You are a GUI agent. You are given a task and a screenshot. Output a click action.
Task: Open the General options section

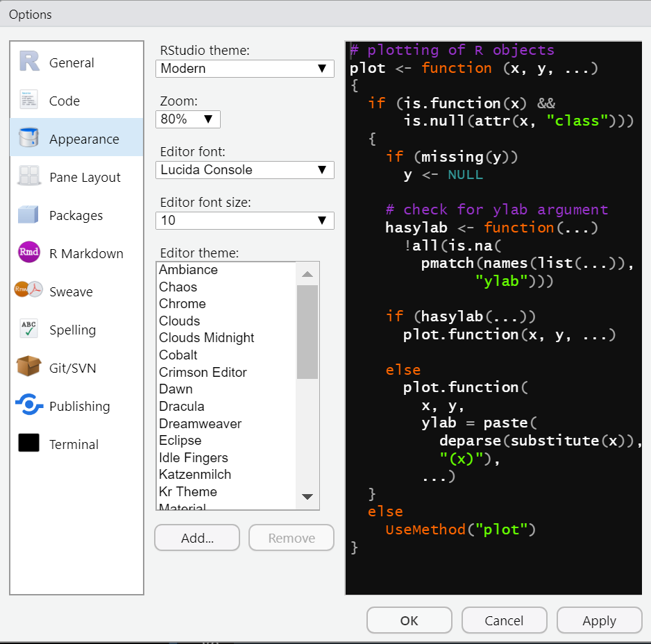point(76,62)
